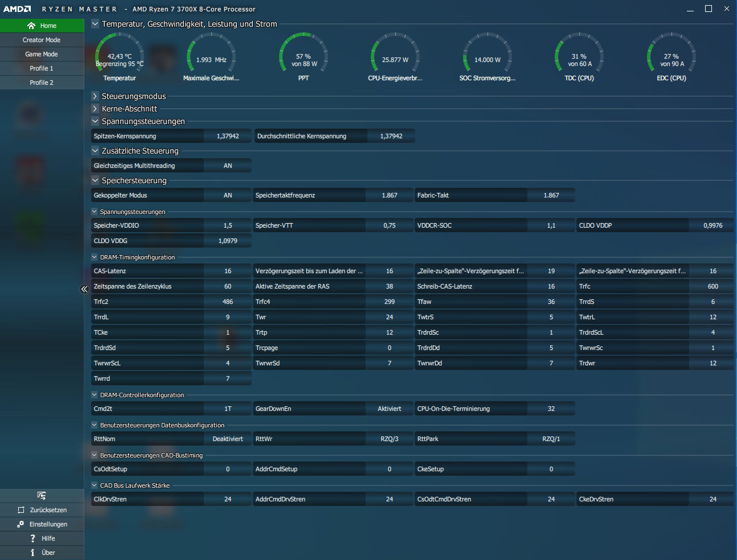Click the import/export profile icon above Zurücksetzen
This screenshot has height=560, width=737.
(42, 496)
